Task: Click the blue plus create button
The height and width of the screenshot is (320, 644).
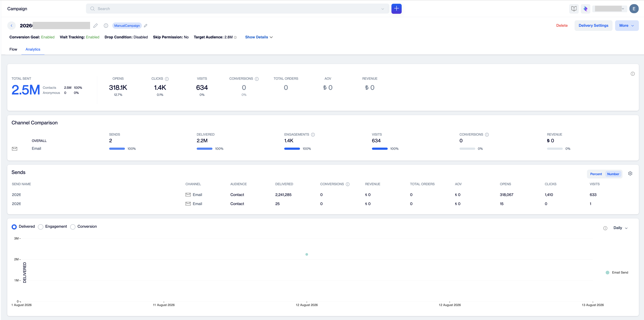Action: pyautogui.click(x=396, y=9)
